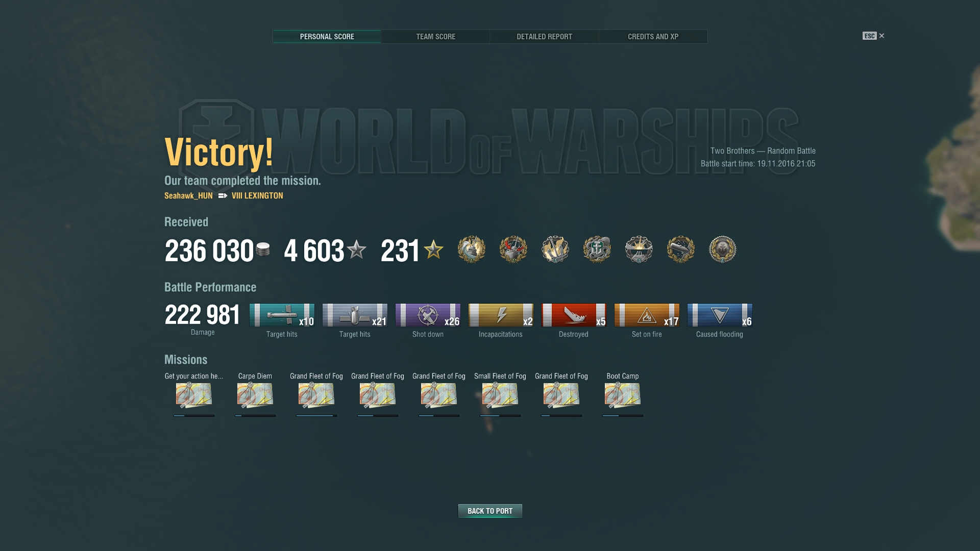
Task: Open the Boot Camp mission icon
Action: coord(623,395)
